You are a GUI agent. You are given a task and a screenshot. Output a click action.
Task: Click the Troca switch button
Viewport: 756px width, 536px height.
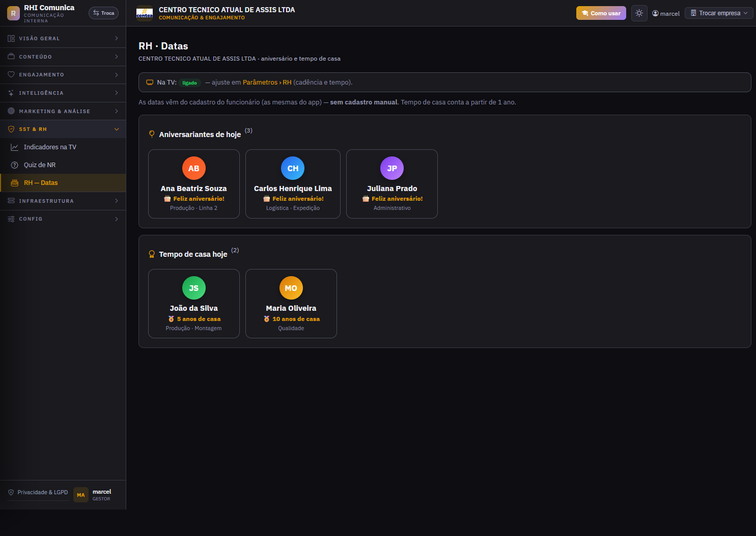point(103,13)
